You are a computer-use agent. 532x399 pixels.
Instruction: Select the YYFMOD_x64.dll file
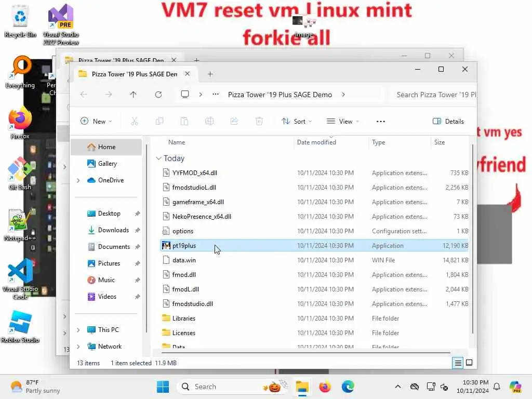click(x=314, y=172)
